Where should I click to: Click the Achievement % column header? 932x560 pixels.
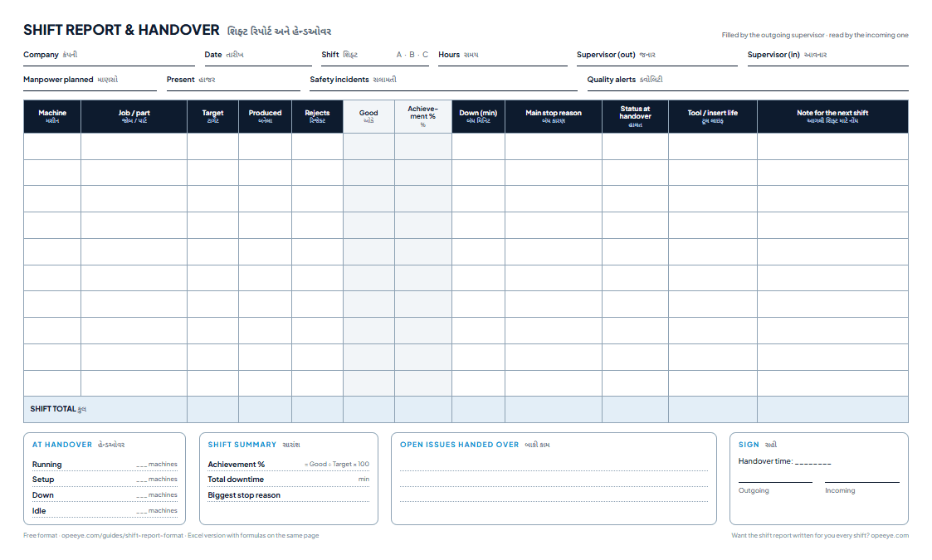422,116
